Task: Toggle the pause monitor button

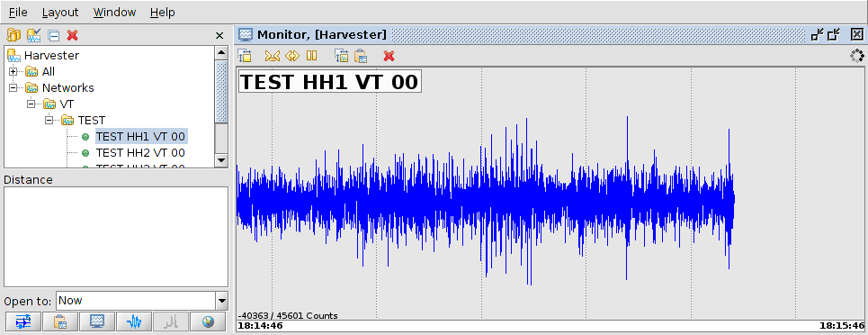Action: pyautogui.click(x=311, y=56)
